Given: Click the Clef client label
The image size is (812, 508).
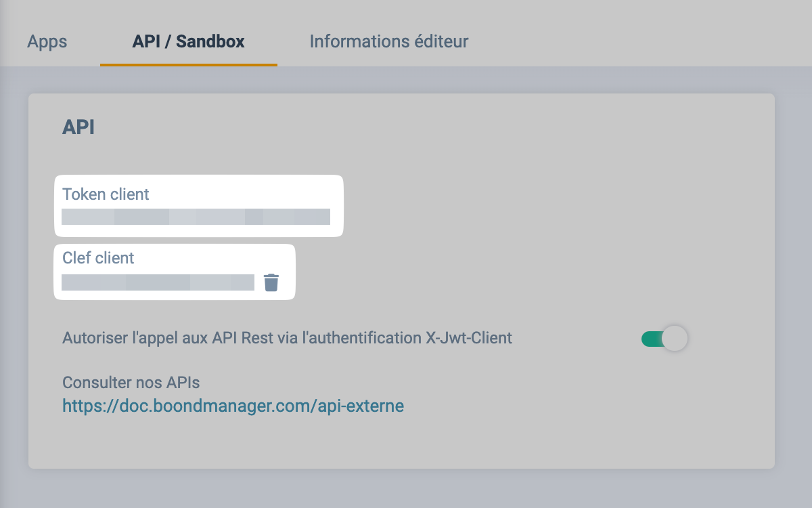Looking at the screenshot, I should (98, 258).
